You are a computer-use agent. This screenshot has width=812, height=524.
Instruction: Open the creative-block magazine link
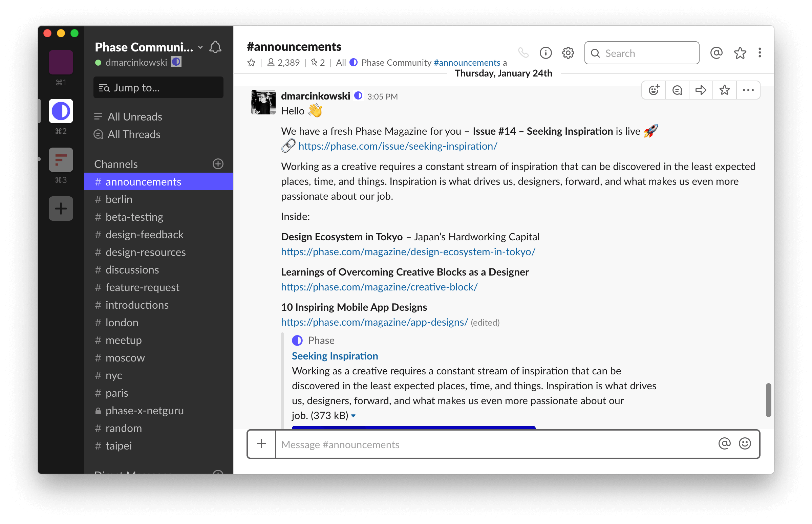[x=379, y=287]
